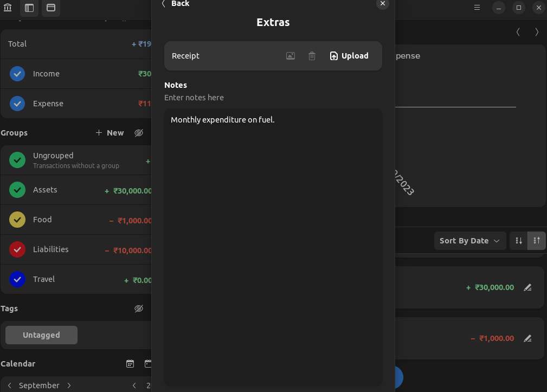
Task: Expand September using its right chevron
Action: click(69, 385)
